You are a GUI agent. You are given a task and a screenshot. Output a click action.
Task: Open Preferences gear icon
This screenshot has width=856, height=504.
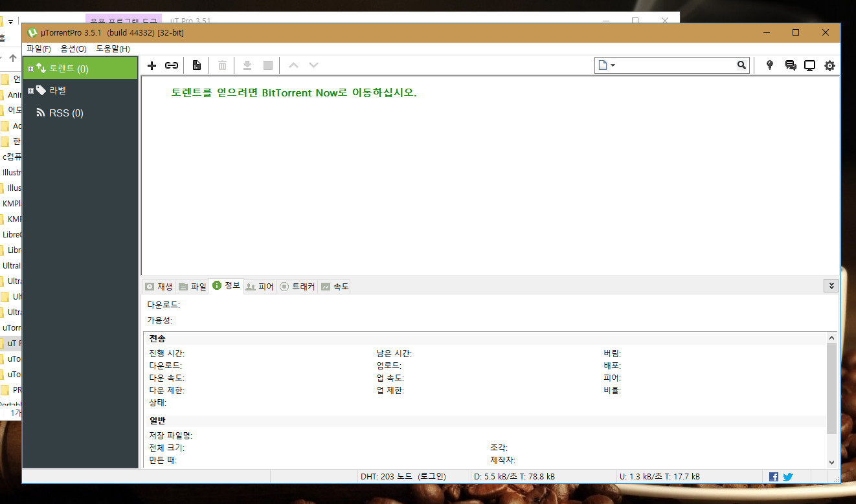(x=829, y=65)
